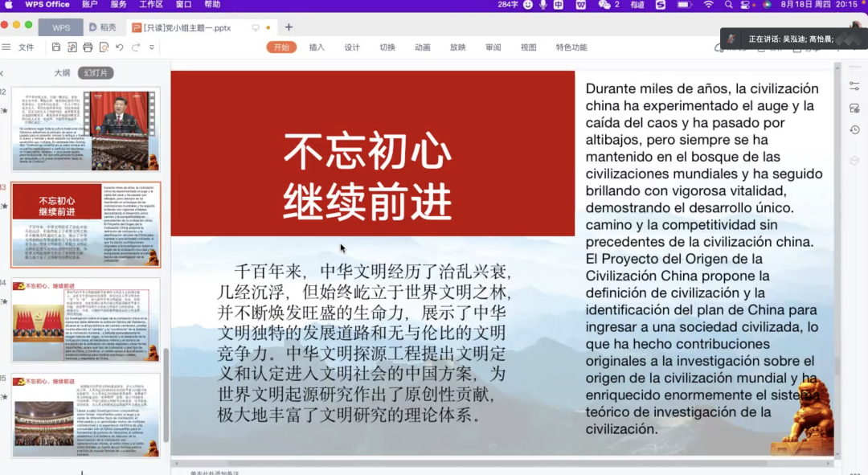Viewport: 868px width, 475px height.
Task: Click 帮助 in the macOS menu bar
Action: click(212, 5)
